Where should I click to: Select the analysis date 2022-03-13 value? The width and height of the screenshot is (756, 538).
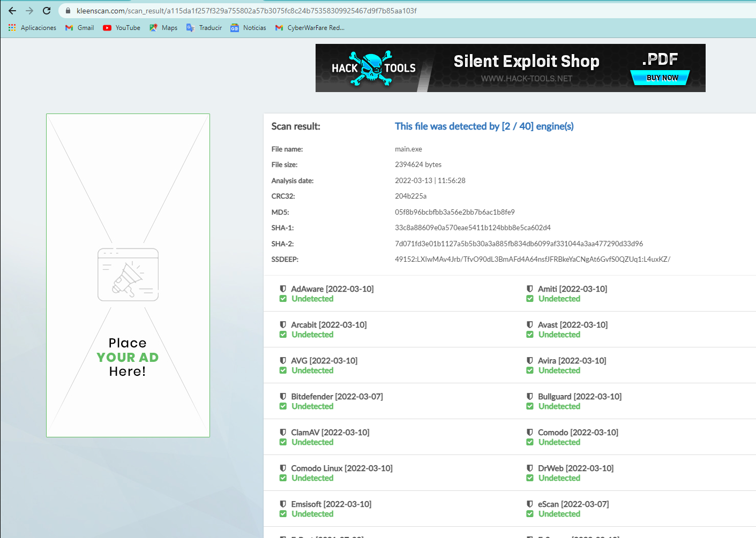coord(430,181)
